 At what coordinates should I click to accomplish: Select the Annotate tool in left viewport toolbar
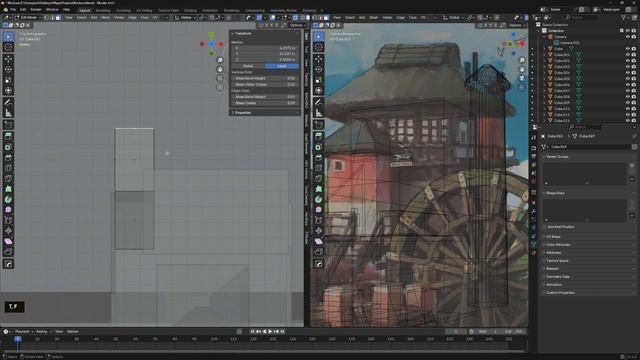point(8,102)
